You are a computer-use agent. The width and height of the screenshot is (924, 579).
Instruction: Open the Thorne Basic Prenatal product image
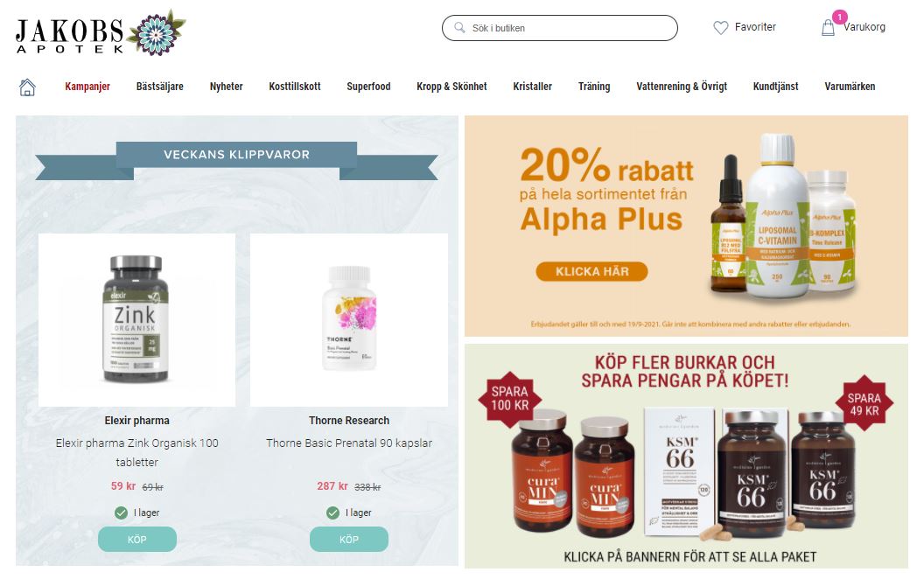pos(349,320)
